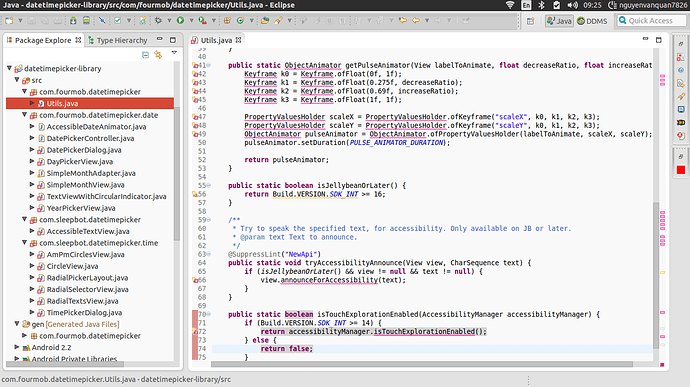Click the editor horizontal scrollbar
Screen dimensions: 690x387
[x=422, y=364]
